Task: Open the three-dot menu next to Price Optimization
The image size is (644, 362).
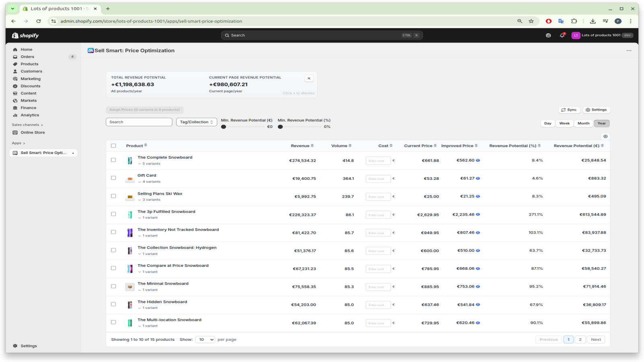Action: [x=629, y=50]
